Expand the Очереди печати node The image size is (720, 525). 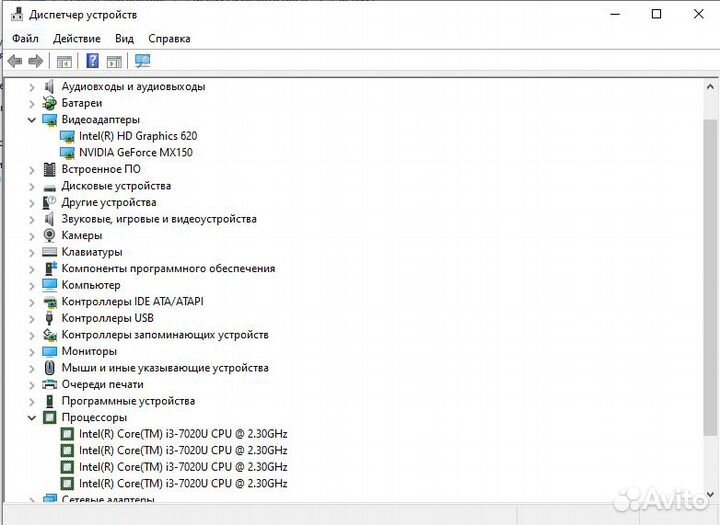(x=32, y=385)
